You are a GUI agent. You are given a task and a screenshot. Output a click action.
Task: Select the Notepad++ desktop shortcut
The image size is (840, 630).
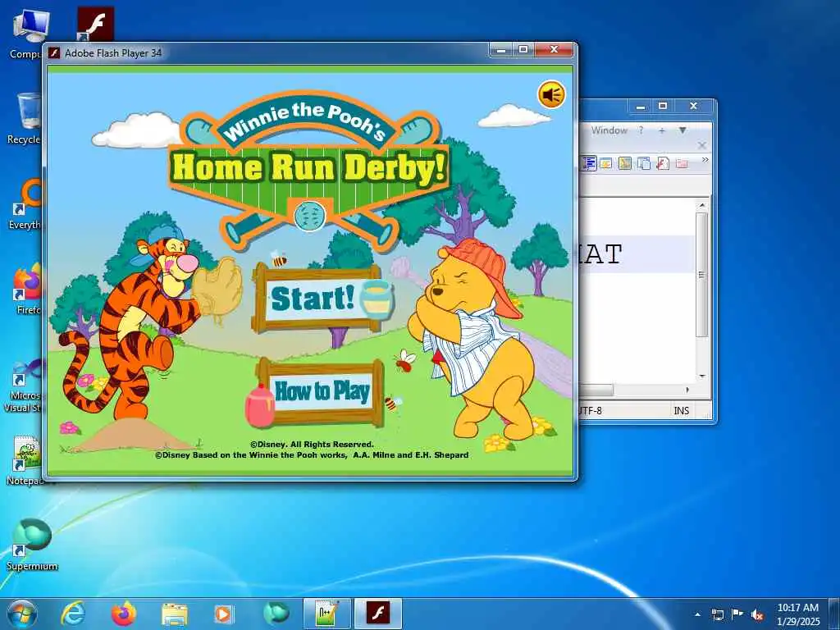(25, 461)
